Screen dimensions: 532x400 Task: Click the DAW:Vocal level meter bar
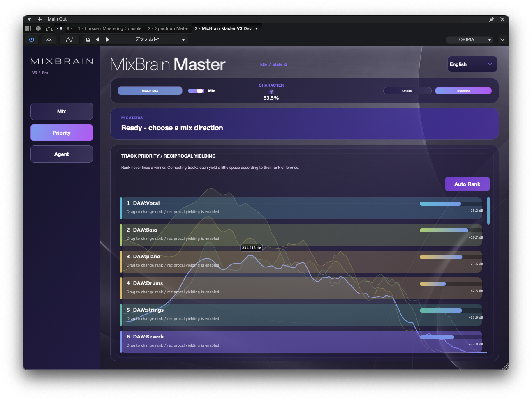pos(451,204)
